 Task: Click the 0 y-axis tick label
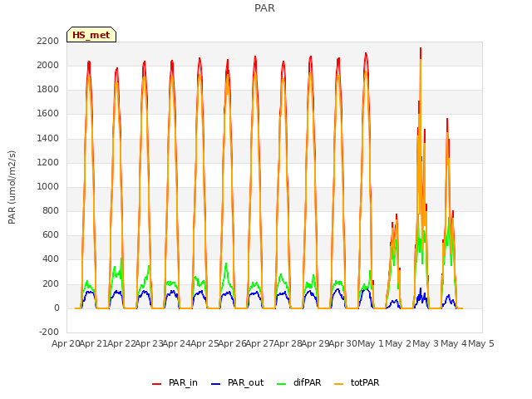click(x=57, y=308)
